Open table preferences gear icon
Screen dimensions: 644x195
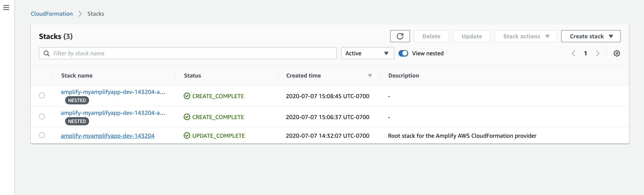(616, 53)
